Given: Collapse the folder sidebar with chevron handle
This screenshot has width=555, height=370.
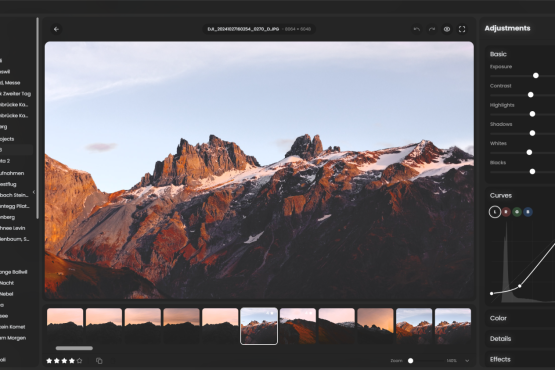Looking at the screenshot, I should coord(34,192).
